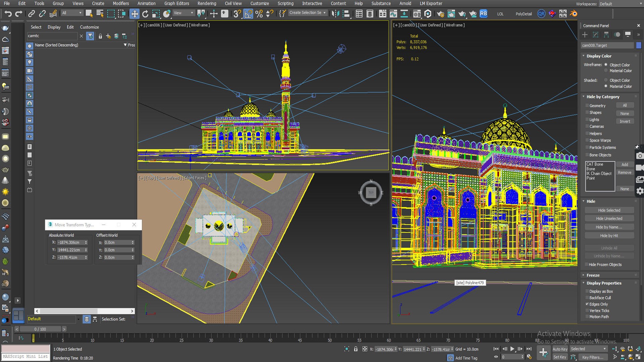644x362 pixels.
Task: Click the 0 / 100 time slider
Action: tap(40, 329)
